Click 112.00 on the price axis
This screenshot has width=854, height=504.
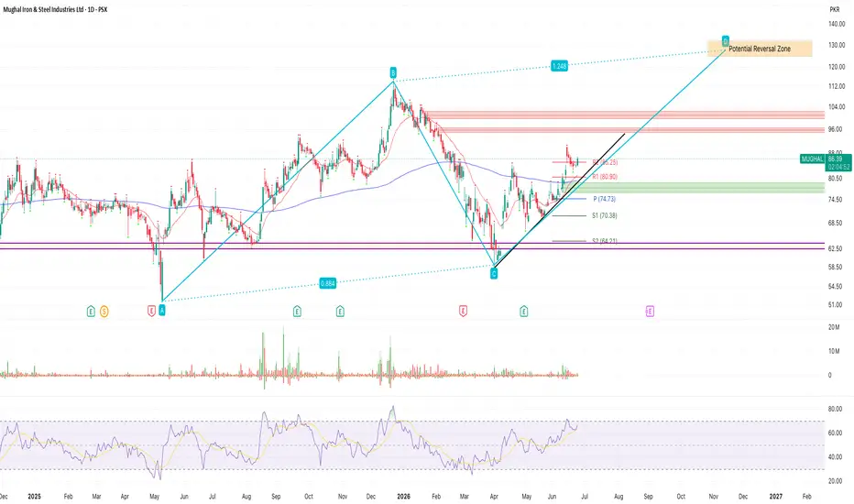click(837, 86)
